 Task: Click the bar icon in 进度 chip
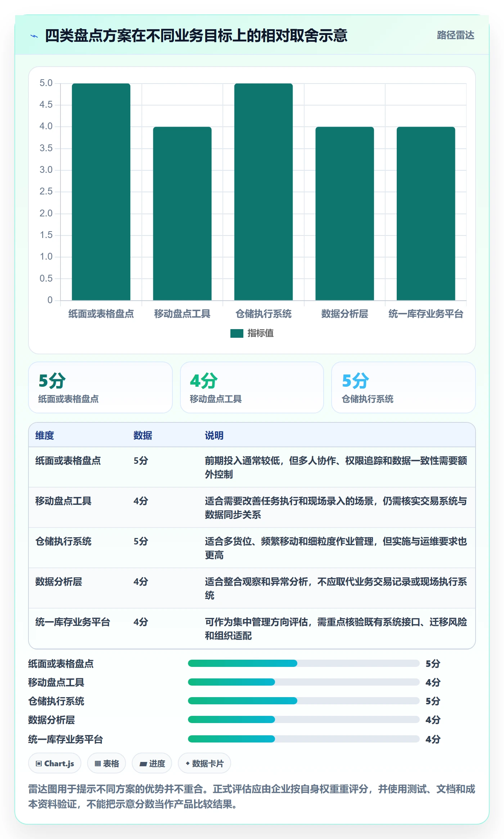point(143,764)
